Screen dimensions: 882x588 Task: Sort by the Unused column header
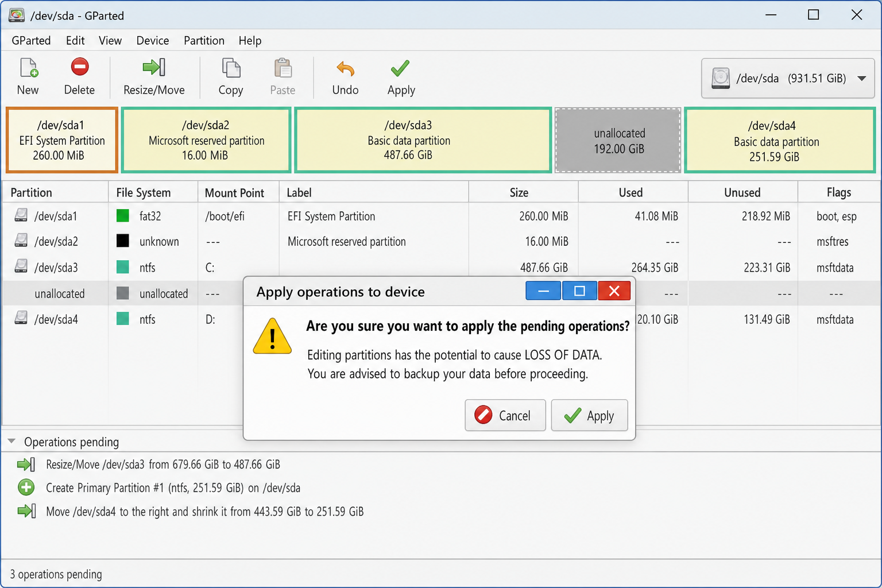(x=742, y=192)
